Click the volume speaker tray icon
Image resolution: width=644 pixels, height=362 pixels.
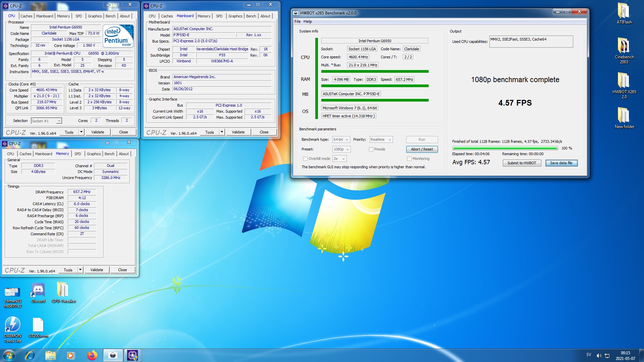(x=599, y=355)
